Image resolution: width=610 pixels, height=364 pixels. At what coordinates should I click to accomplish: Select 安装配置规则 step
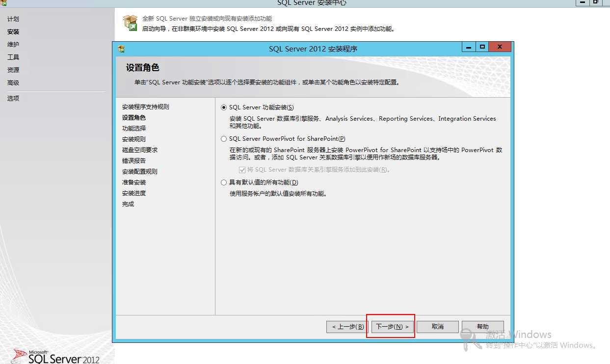pyautogui.click(x=140, y=172)
